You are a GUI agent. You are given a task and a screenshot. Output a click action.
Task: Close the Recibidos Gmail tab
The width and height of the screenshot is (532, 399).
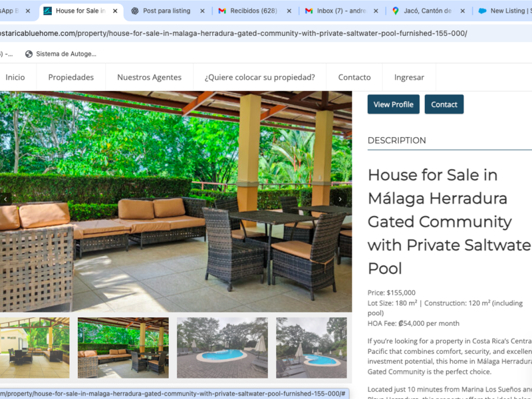289,11
